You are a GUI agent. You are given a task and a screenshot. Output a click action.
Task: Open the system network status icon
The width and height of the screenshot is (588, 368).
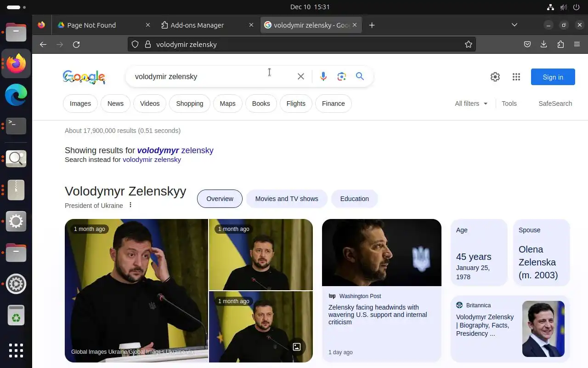[x=550, y=7]
